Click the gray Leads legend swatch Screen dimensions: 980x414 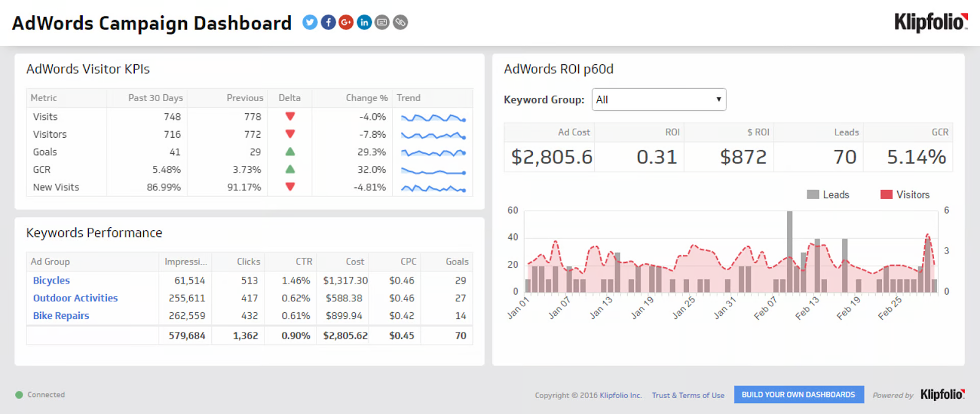(x=813, y=195)
